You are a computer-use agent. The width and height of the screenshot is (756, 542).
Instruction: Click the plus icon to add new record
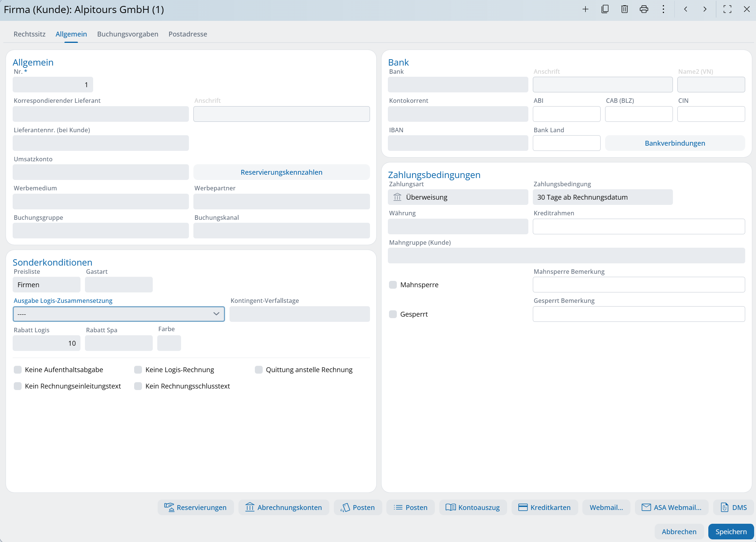click(585, 9)
